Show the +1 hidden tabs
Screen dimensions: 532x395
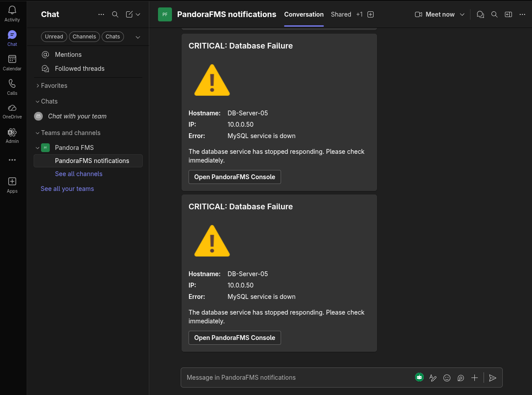(359, 14)
